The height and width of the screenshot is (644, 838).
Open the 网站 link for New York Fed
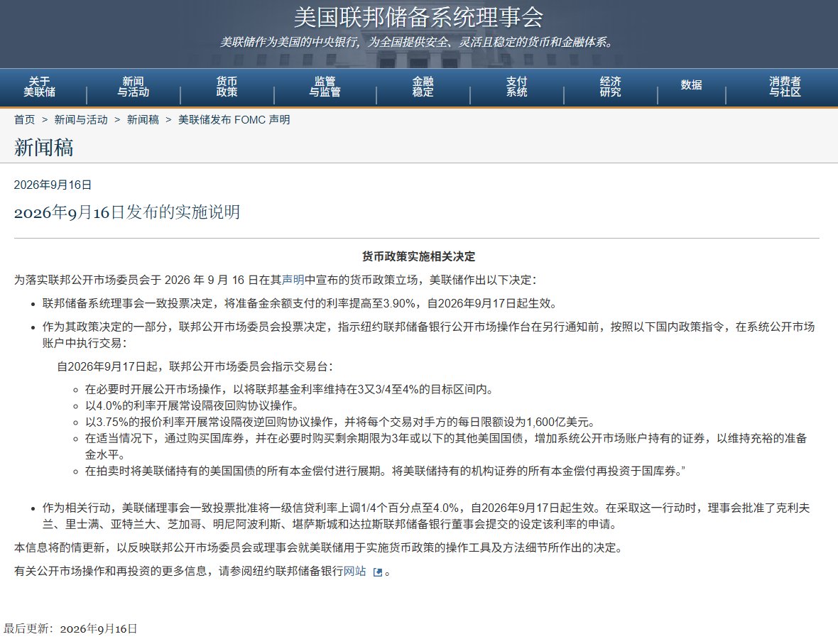[x=354, y=571]
